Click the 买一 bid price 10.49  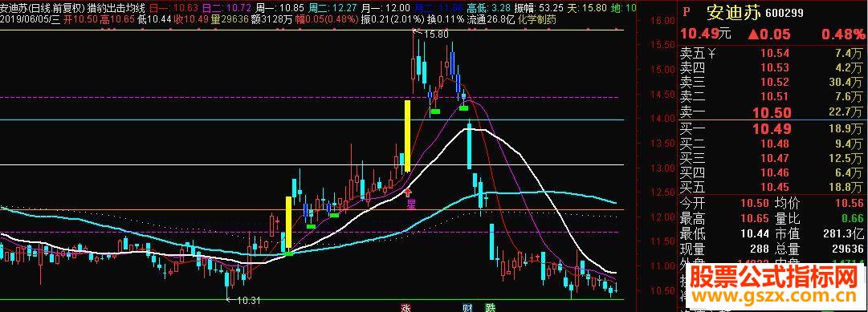(x=772, y=129)
